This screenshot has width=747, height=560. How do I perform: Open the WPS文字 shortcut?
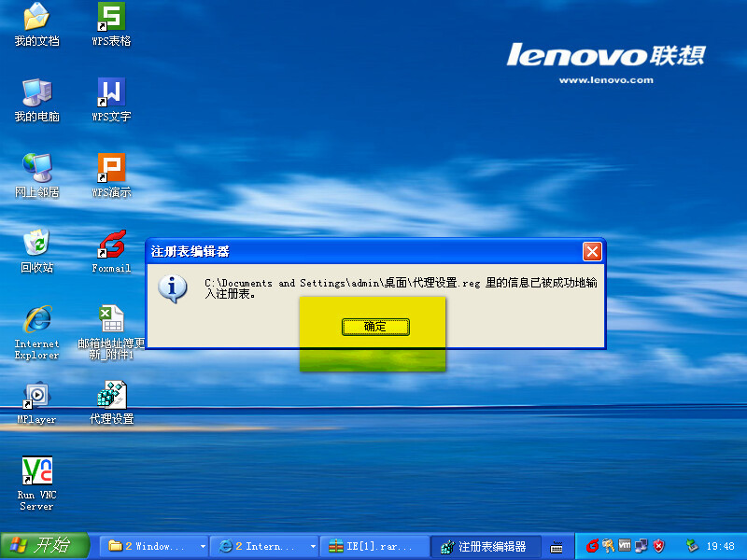(x=111, y=92)
